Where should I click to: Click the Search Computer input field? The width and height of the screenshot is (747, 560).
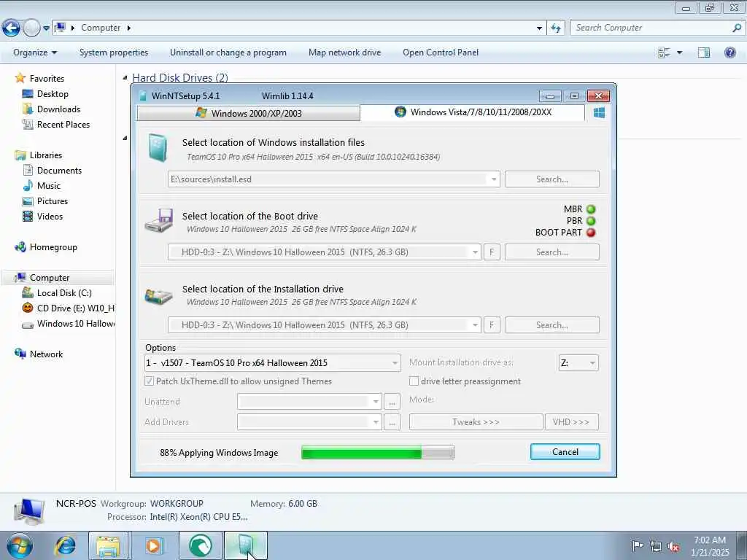[x=650, y=28]
